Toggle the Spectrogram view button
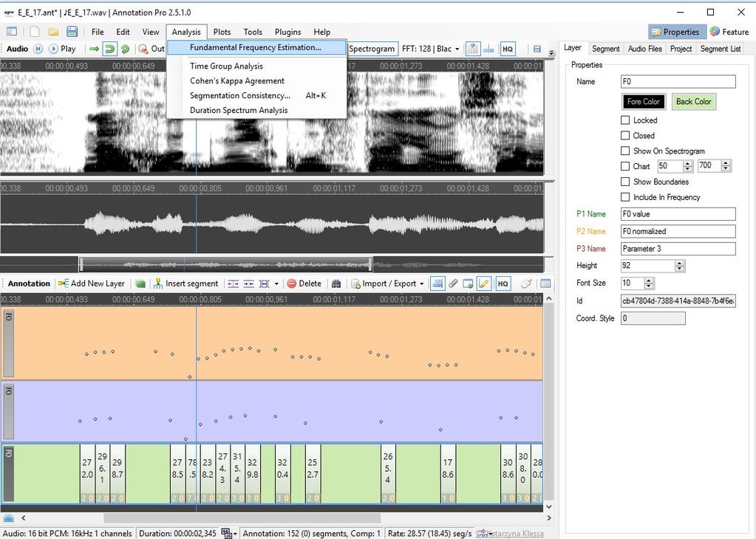The width and height of the screenshot is (756, 539). tap(372, 49)
